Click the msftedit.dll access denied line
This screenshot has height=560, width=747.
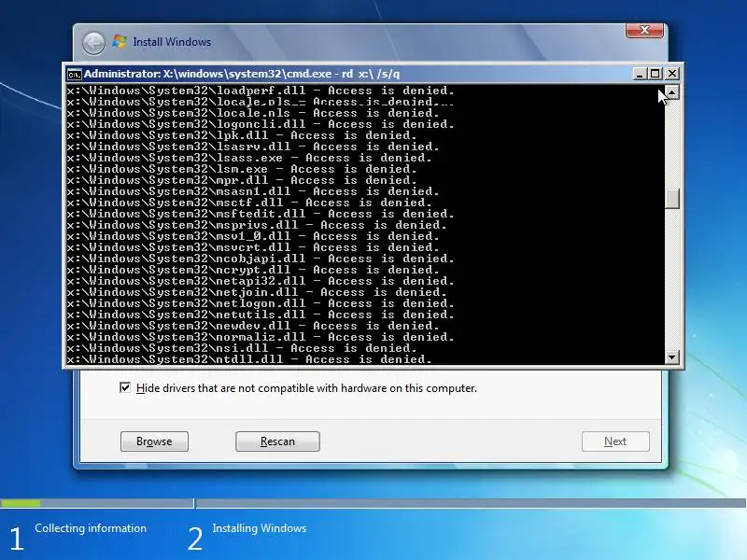coord(261,214)
